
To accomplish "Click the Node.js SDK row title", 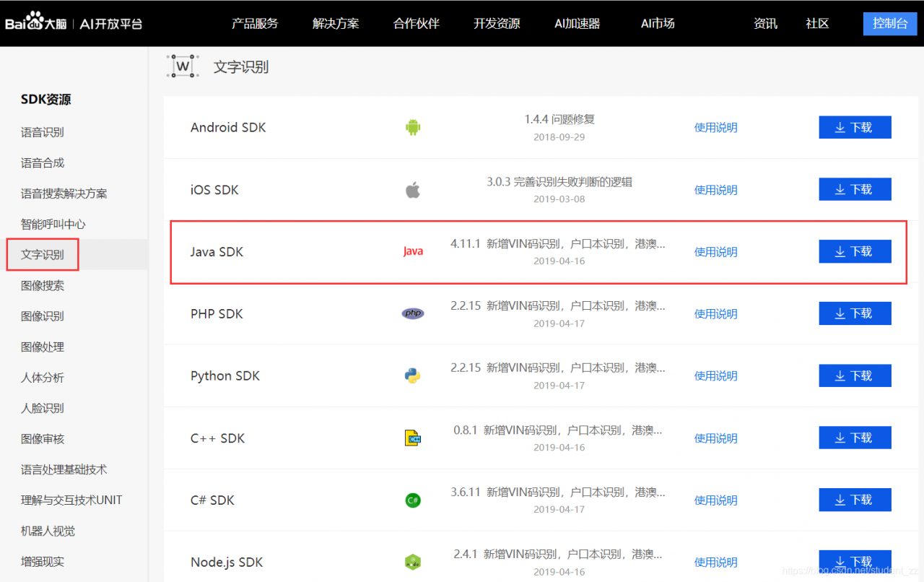I will [227, 563].
